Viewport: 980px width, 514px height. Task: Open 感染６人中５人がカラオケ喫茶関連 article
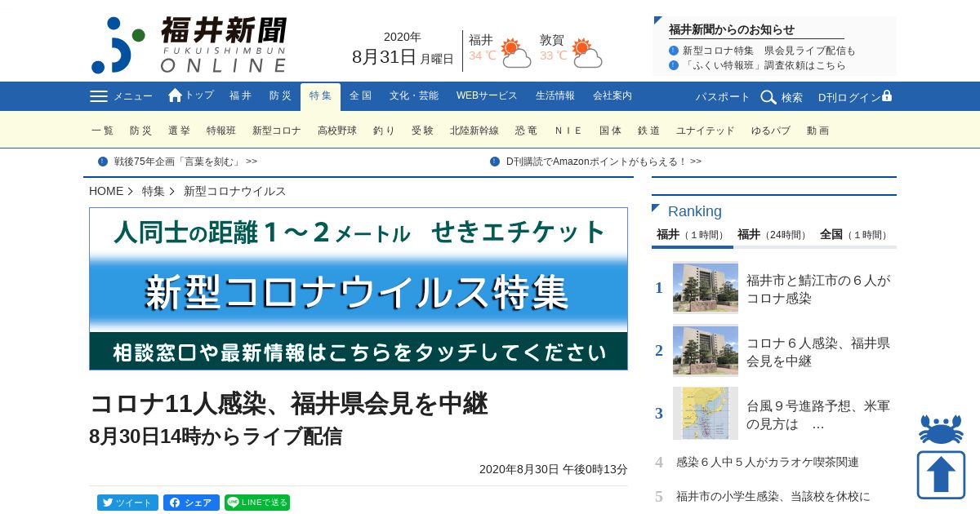click(768, 462)
